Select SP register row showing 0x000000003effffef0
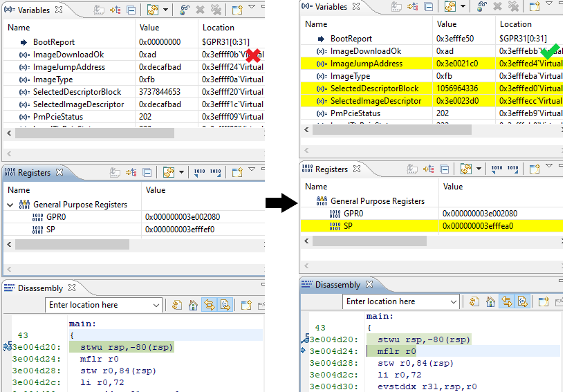Viewport: 565px width, 392px height. [134, 230]
